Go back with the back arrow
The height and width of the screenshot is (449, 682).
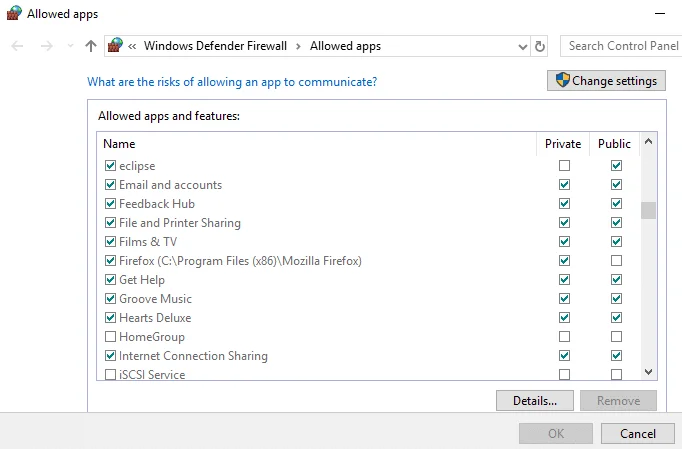coord(17,46)
